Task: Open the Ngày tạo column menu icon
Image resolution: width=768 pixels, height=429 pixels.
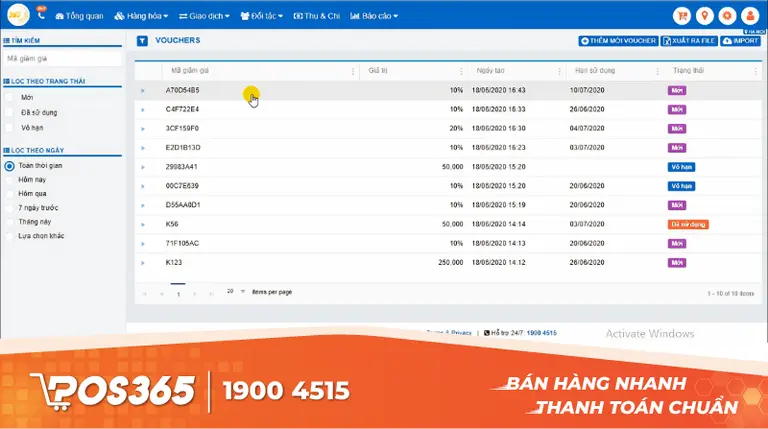Action: [559, 72]
